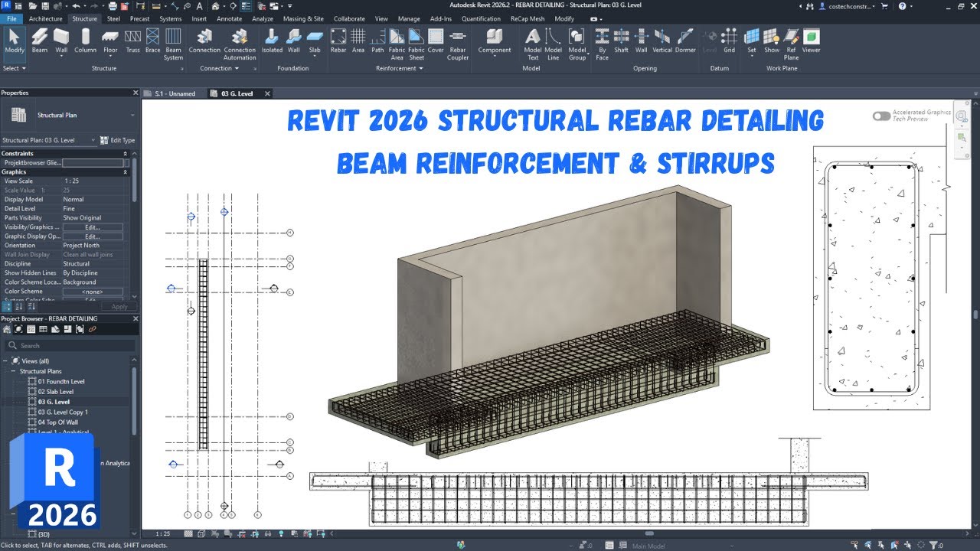Screen dimensions: 980x551
Task: Expand the Slab foundation dropdown arrow
Action: coord(315,57)
